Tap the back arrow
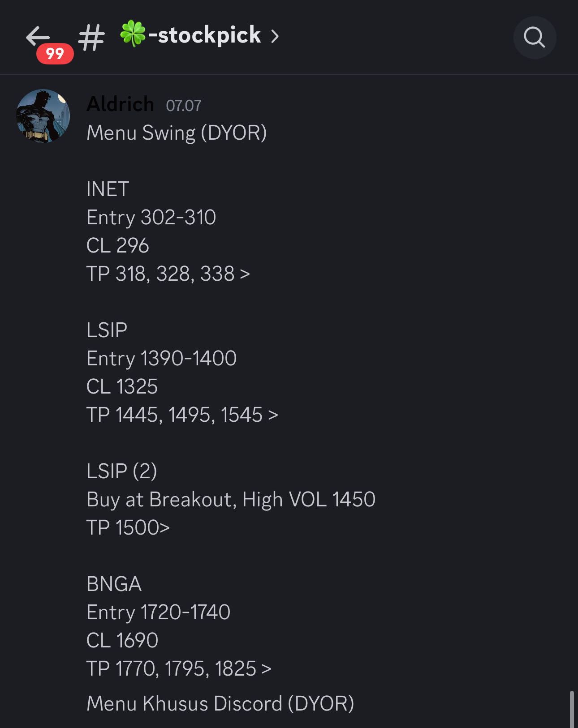578x728 pixels. 37,35
